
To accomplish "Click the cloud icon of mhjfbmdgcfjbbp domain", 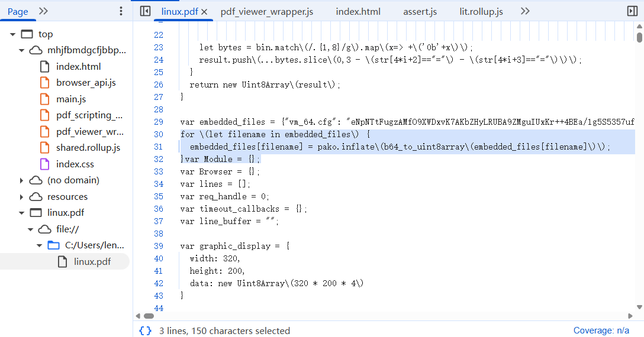I will (x=36, y=50).
